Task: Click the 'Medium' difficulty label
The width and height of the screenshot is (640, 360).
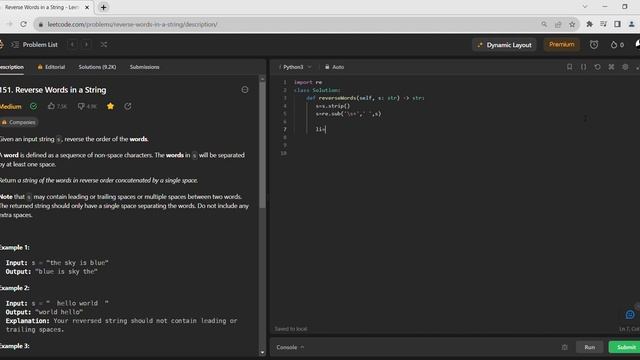Action: click(x=11, y=107)
